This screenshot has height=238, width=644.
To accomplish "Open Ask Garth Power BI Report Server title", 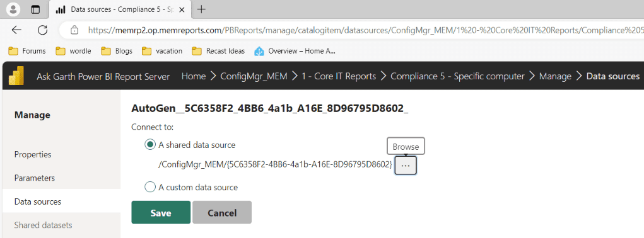I will 103,76.
